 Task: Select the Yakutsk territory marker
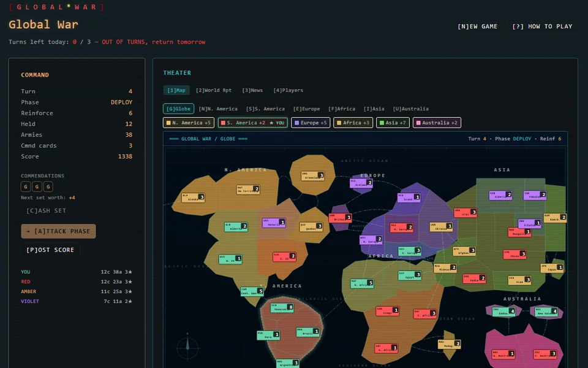[x=535, y=195]
